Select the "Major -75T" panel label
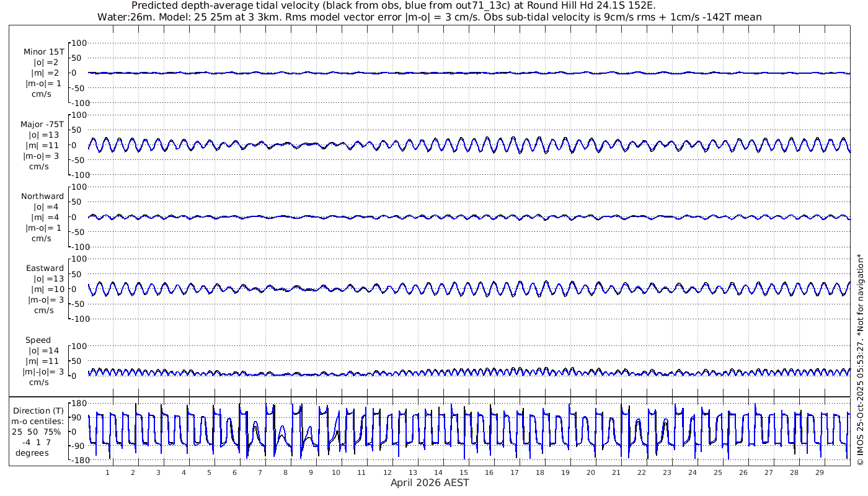 pos(42,124)
